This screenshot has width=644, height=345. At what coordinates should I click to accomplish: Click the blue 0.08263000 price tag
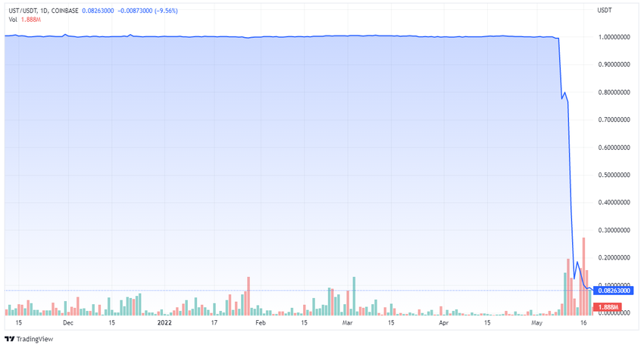click(x=614, y=291)
